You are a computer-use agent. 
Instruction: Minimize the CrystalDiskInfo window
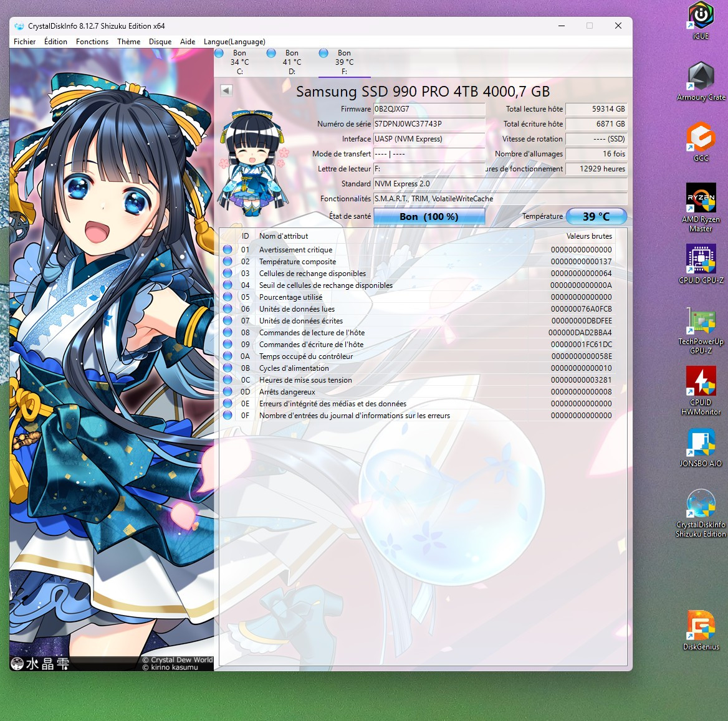(x=562, y=26)
